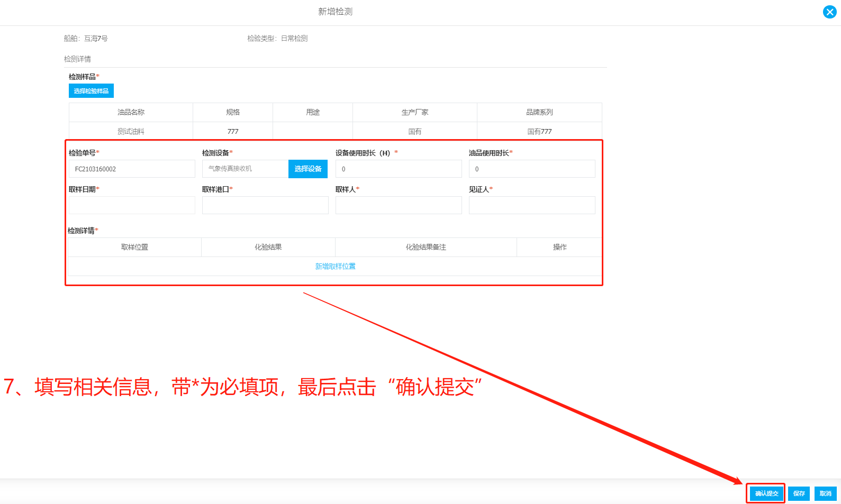Select the 测试油料 cell in sample table
The image size is (841, 504).
(x=131, y=131)
